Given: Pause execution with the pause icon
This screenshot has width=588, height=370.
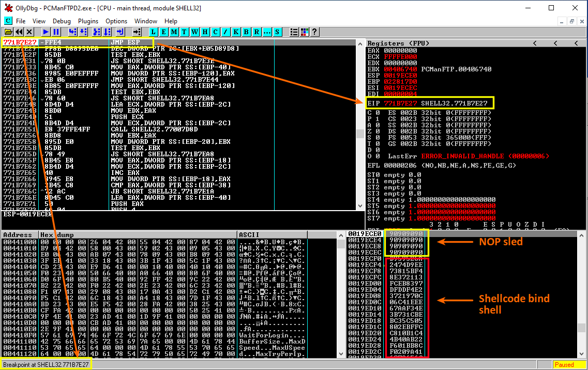Looking at the screenshot, I should point(56,32).
